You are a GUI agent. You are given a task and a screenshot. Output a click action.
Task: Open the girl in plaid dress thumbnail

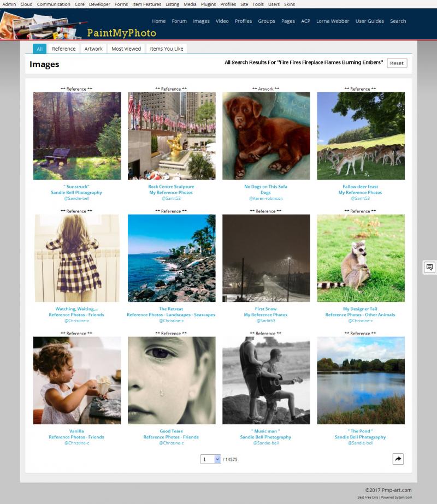[77, 258]
